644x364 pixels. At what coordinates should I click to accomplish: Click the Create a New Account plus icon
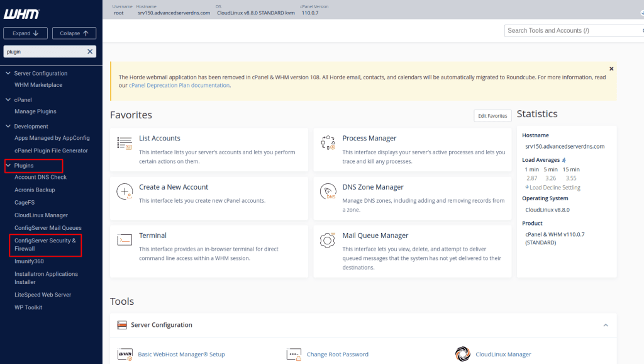pos(125,191)
